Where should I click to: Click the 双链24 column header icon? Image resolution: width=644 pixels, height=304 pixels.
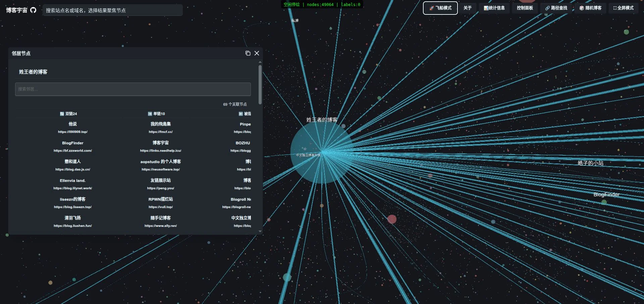(62, 114)
